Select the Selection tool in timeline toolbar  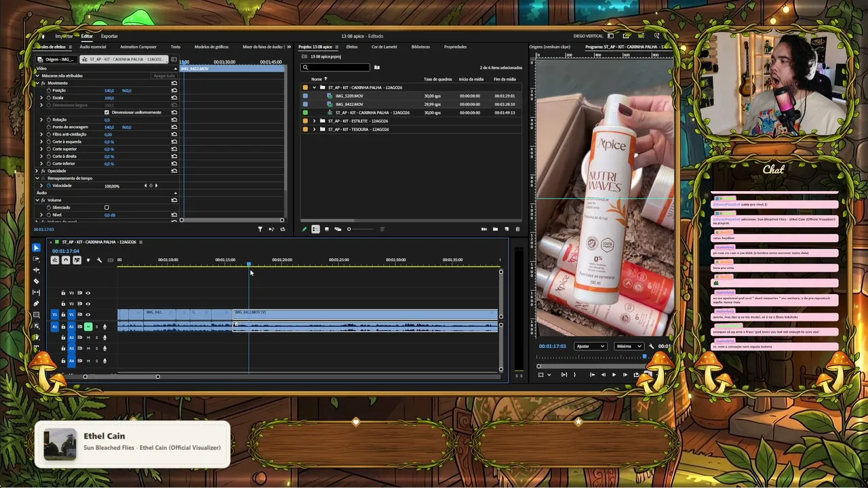coord(37,248)
